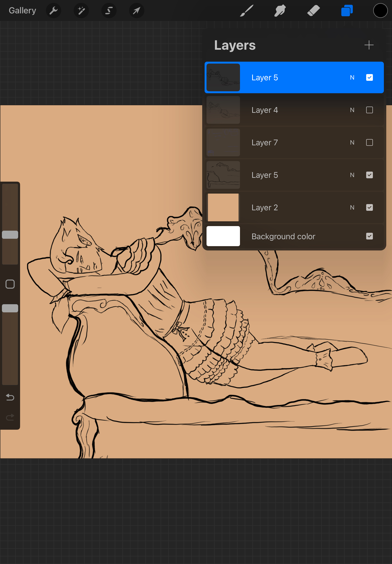Select the Layer 4 row

point(294,110)
